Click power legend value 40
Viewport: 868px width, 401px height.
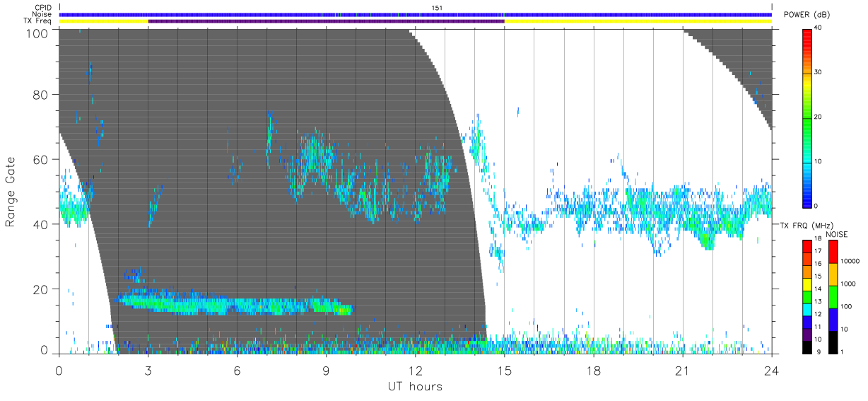tap(819, 28)
